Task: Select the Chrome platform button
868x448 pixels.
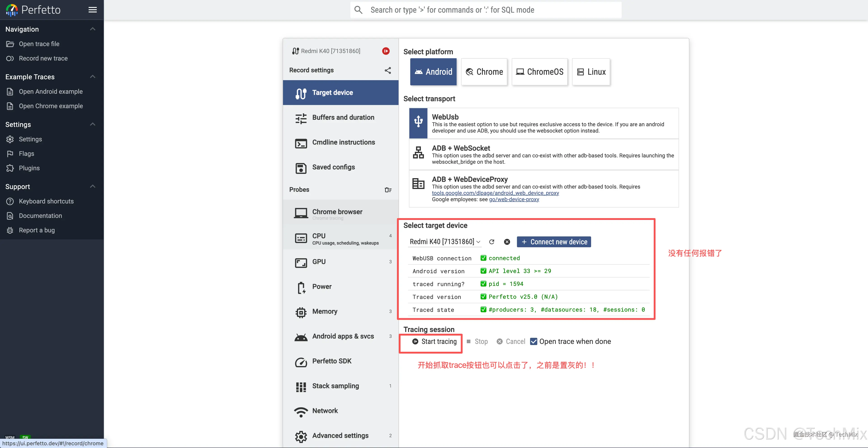Action: coord(484,72)
